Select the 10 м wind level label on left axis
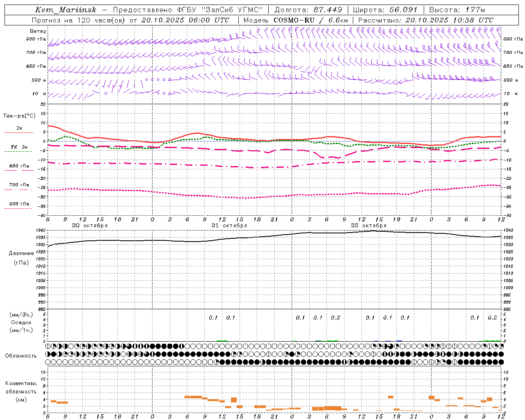Image resolution: width=525 pixels, height=420 pixels. click(39, 94)
